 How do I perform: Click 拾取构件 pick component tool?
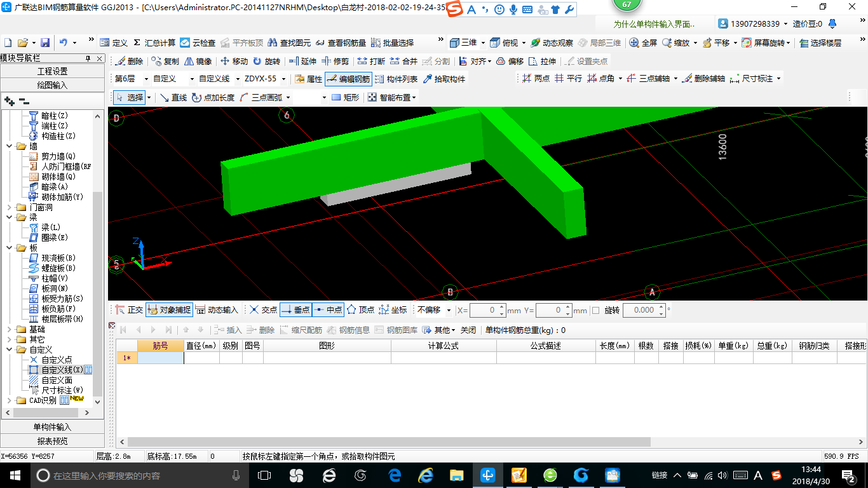(x=444, y=79)
